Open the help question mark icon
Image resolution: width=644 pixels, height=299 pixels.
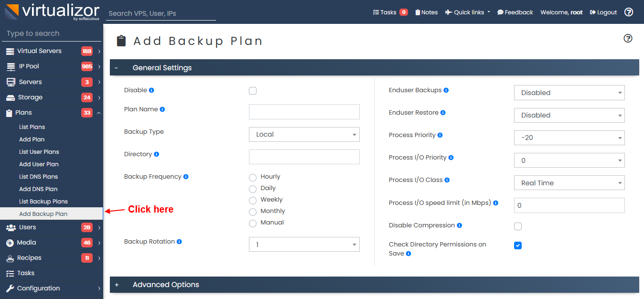click(x=628, y=12)
